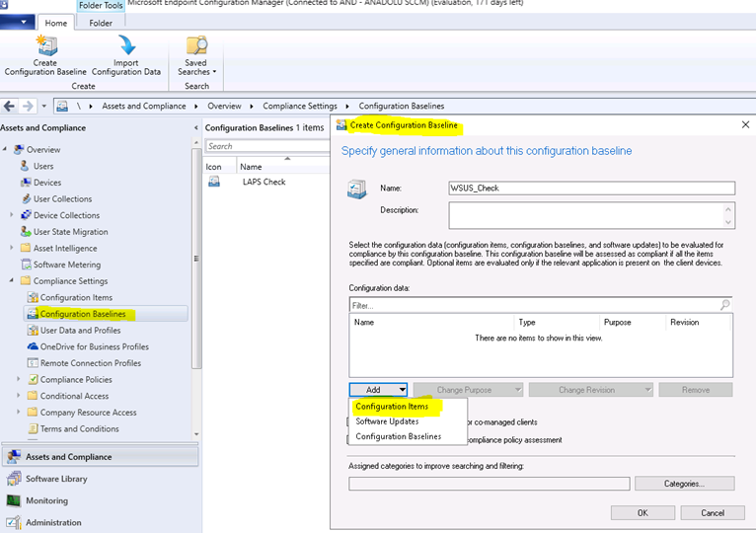756x533 pixels.
Task: Click the User Collections icon
Action: [x=26, y=198]
